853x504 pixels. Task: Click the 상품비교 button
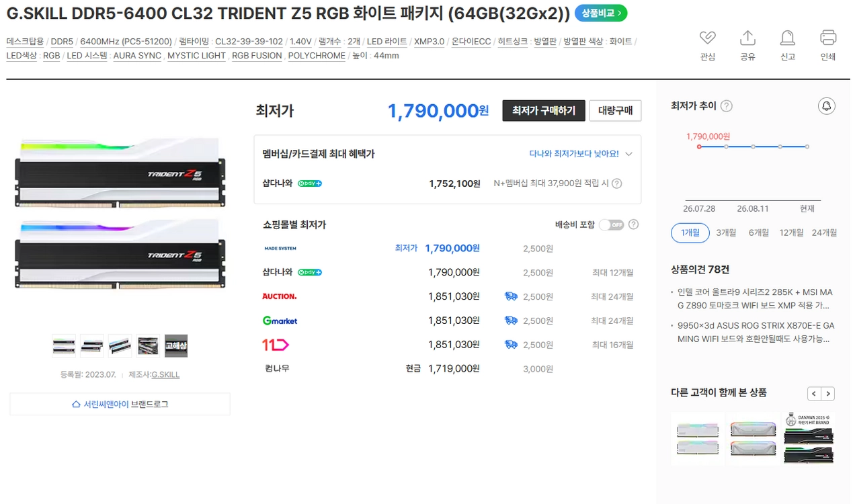point(601,13)
